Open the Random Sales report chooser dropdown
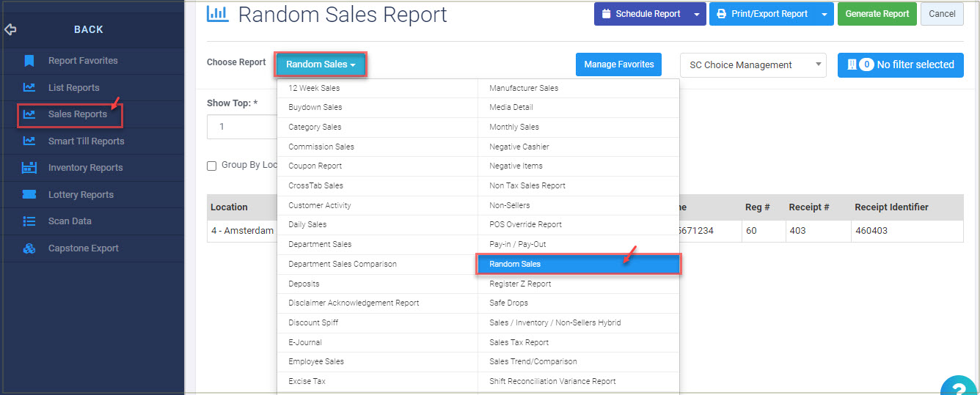 tap(321, 64)
